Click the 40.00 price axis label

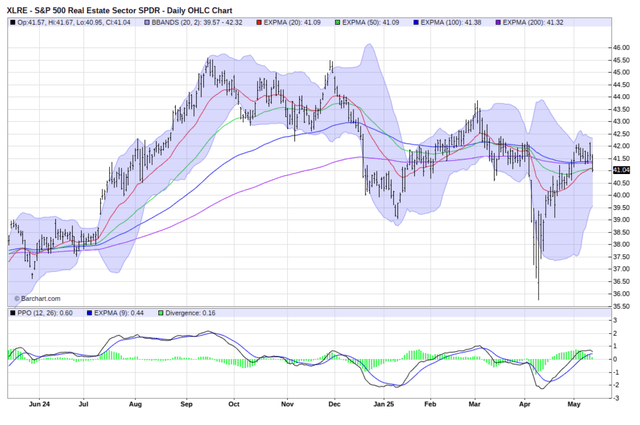621,195
